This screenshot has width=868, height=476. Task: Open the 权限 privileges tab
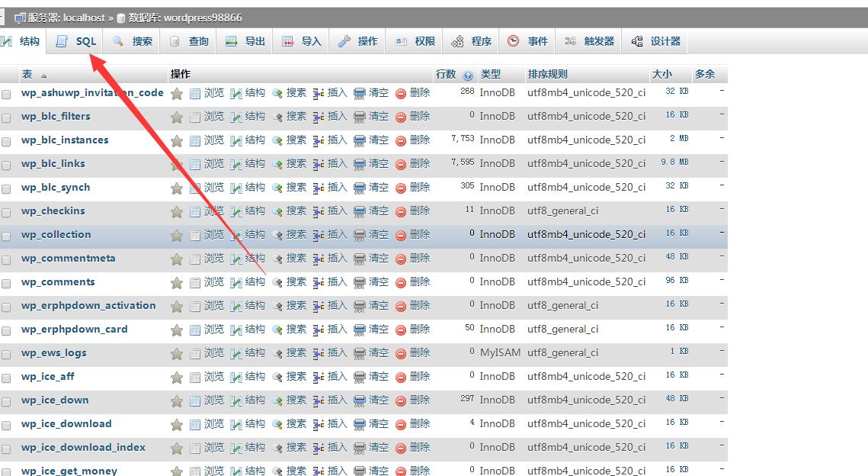[x=415, y=41]
